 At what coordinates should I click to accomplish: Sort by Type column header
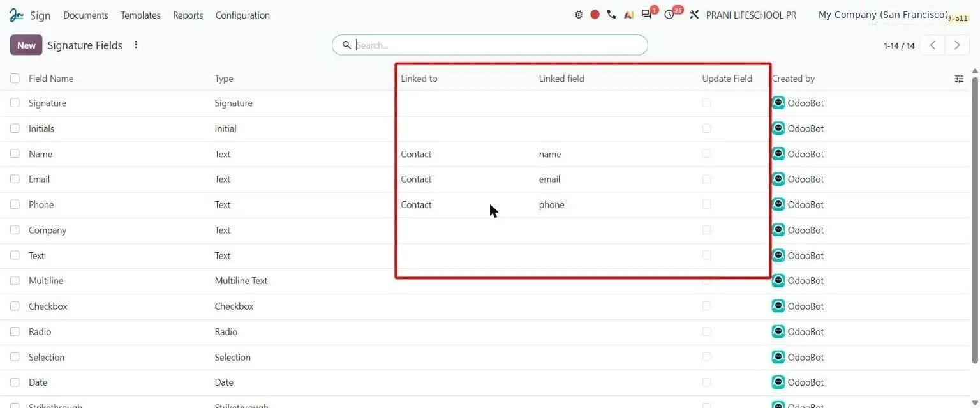click(x=224, y=79)
